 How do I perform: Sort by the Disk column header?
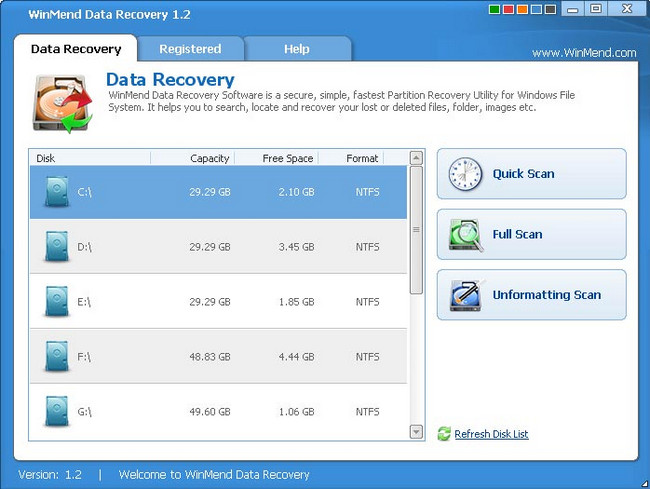90,158
